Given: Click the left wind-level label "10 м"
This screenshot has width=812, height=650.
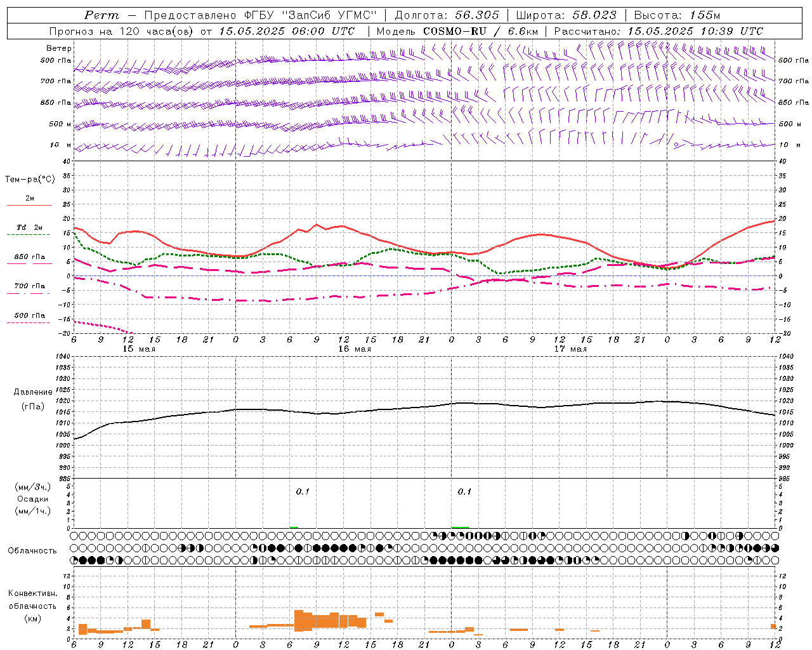Looking at the screenshot, I should [x=61, y=145].
